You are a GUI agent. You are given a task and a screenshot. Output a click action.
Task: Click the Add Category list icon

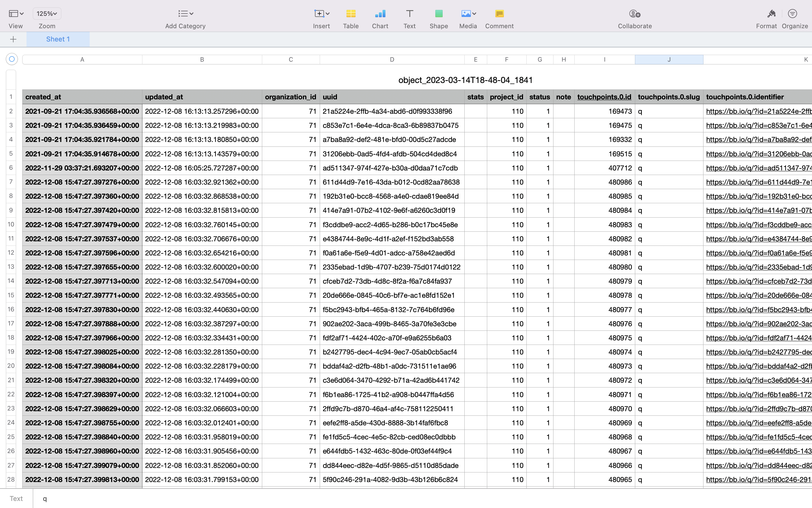click(186, 14)
